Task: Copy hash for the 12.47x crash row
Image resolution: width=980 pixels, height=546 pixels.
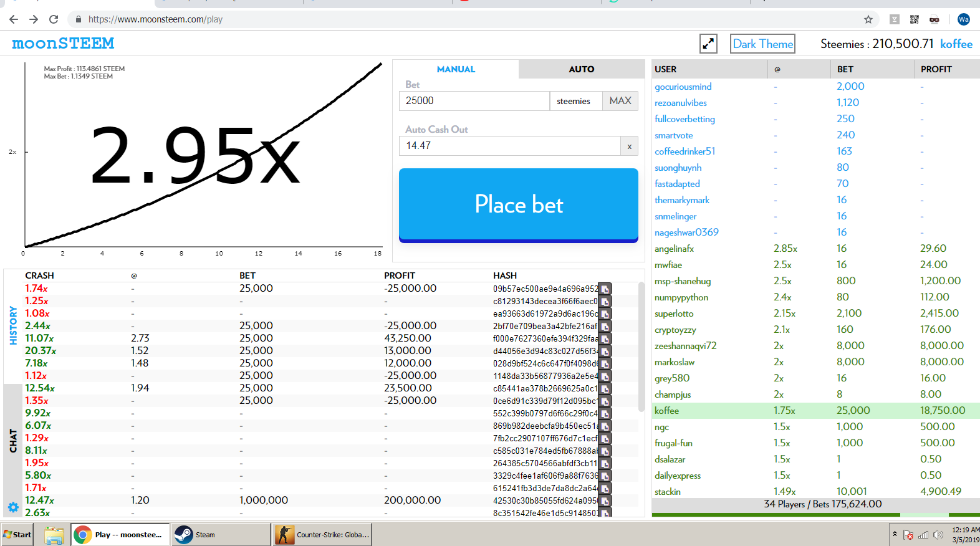Action: tap(605, 501)
